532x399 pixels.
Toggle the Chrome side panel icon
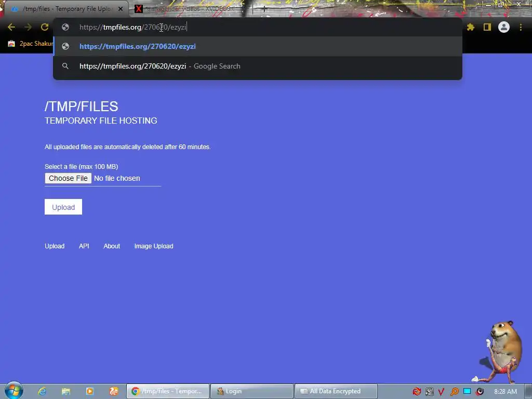point(487,27)
